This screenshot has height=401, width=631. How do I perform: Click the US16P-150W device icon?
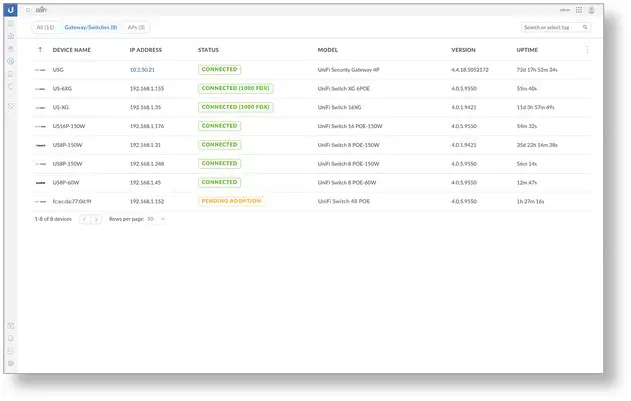click(40, 126)
